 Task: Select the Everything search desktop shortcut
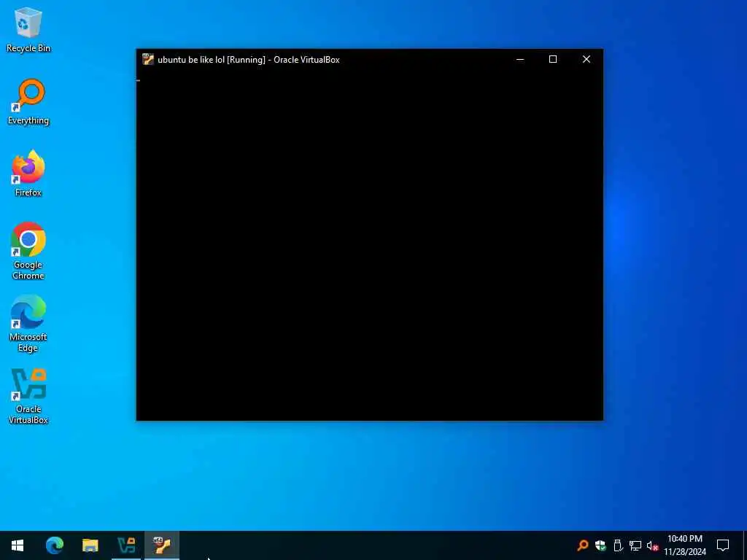click(28, 102)
